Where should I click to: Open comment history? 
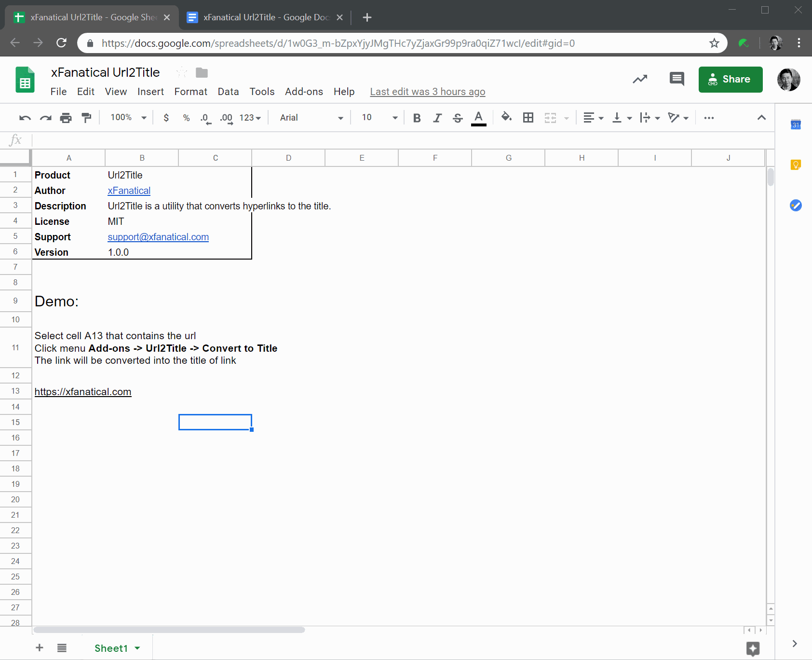coord(676,79)
